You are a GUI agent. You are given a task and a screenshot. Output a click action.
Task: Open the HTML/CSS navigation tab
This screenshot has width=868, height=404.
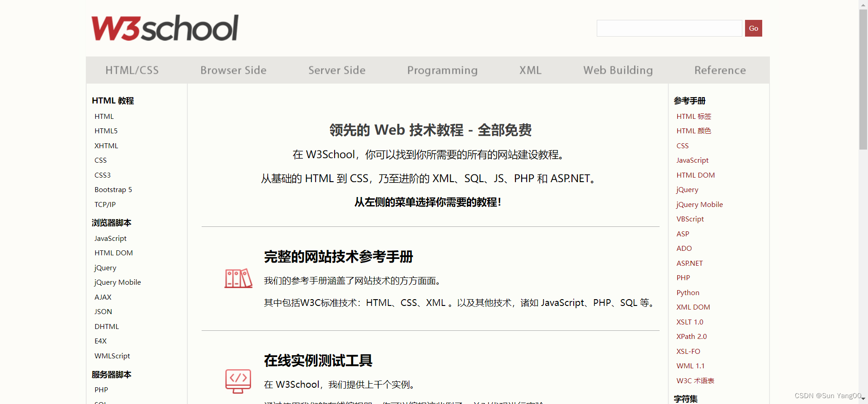point(132,70)
